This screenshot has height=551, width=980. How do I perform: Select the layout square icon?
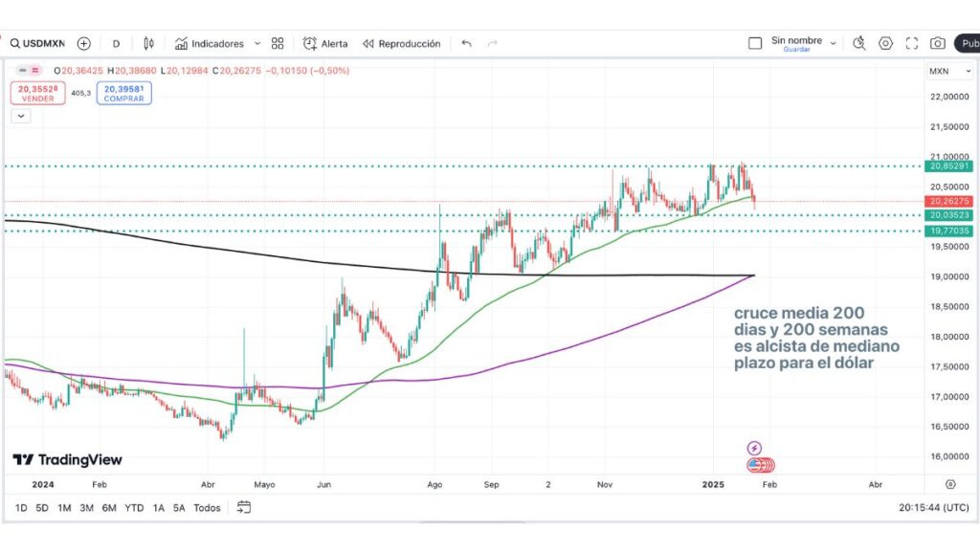(x=755, y=43)
